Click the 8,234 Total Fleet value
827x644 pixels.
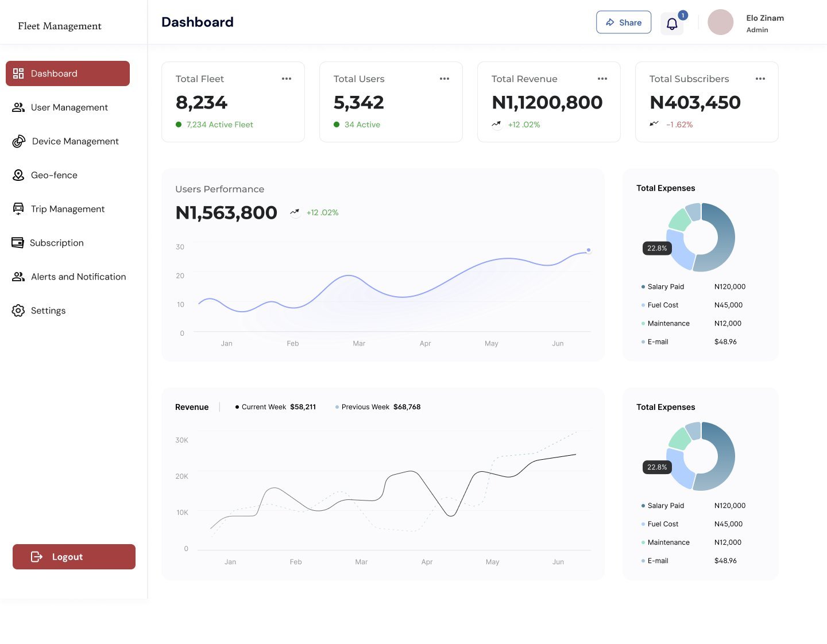tap(202, 102)
